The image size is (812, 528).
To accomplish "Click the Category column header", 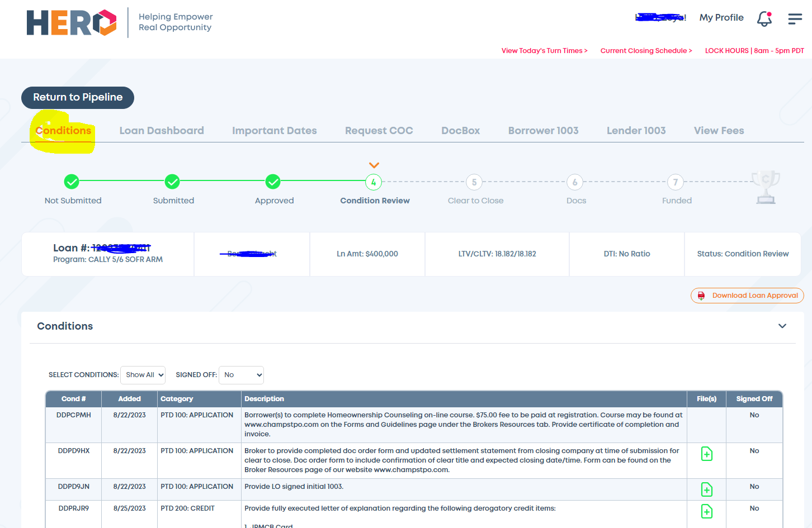I will click(x=199, y=399).
